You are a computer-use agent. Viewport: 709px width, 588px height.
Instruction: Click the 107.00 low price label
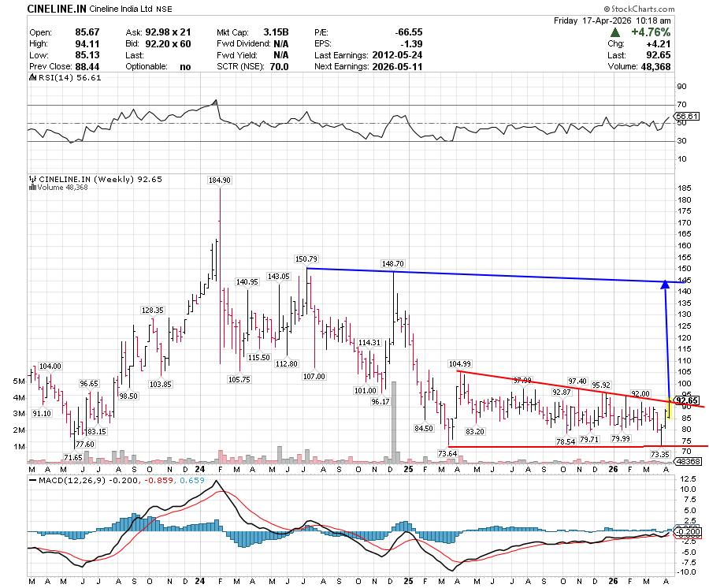(314, 376)
